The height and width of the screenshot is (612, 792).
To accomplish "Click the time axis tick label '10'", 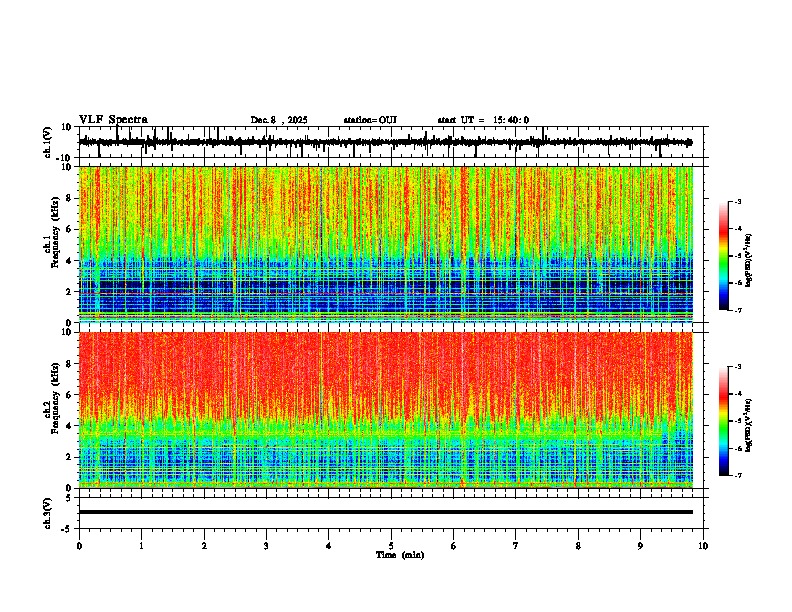I will (x=703, y=546).
